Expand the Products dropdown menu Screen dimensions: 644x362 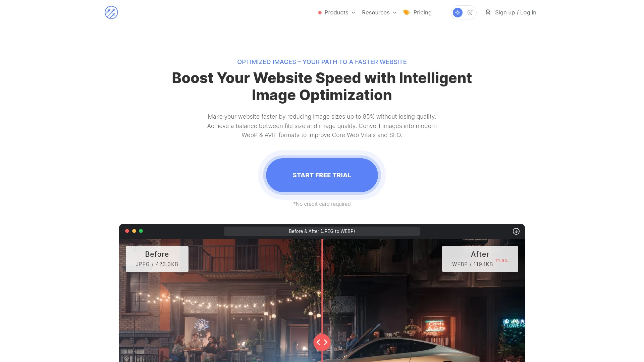336,12
